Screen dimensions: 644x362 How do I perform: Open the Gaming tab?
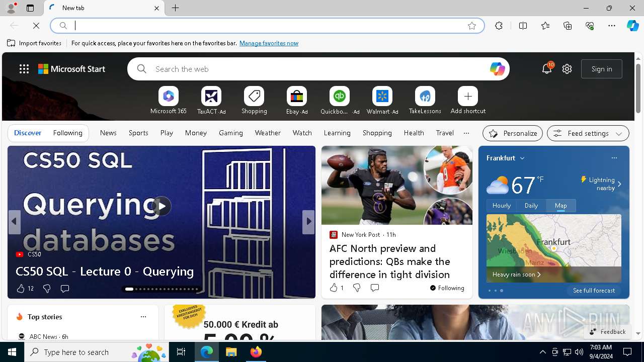tap(231, 133)
